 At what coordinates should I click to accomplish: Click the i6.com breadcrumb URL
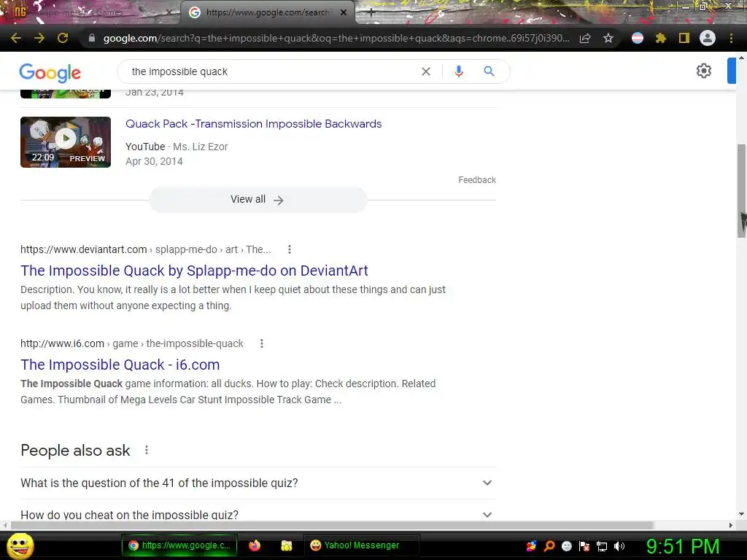(131, 344)
